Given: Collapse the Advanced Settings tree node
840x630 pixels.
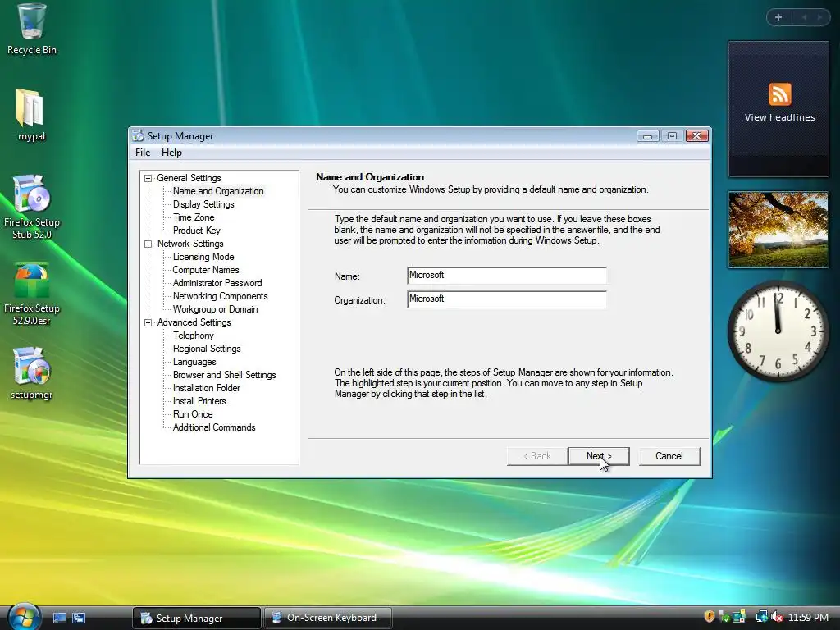Looking at the screenshot, I should coord(148,322).
